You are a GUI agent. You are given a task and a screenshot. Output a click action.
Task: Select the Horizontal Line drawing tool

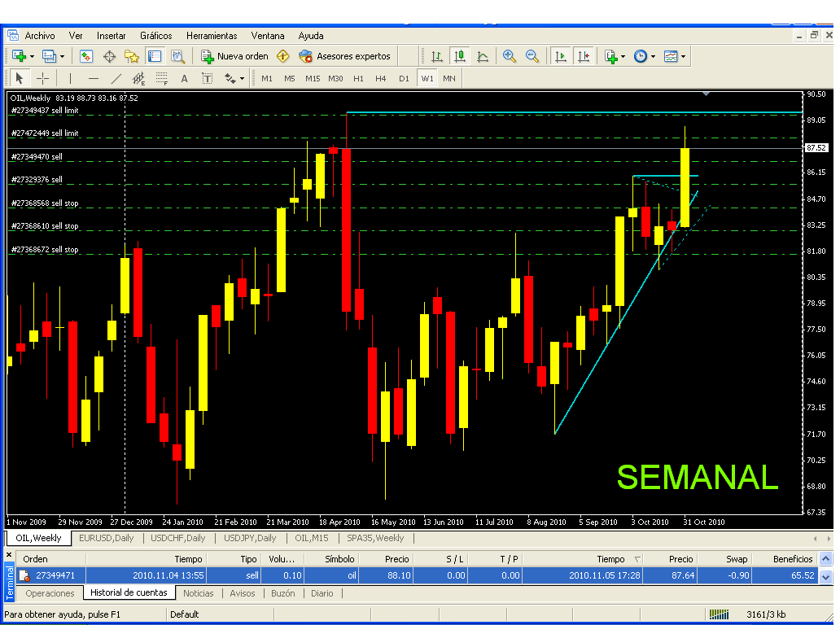point(94,79)
